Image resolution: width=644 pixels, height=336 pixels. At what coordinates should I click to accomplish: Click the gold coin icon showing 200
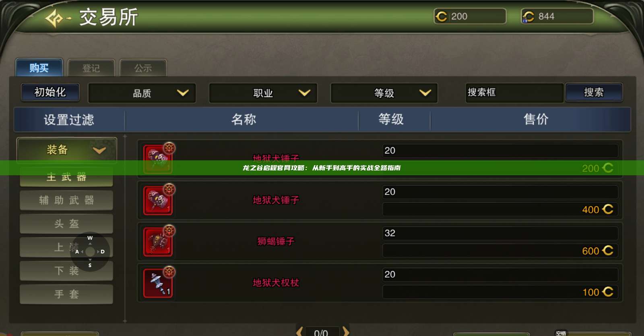pyautogui.click(x=442, y=17)
